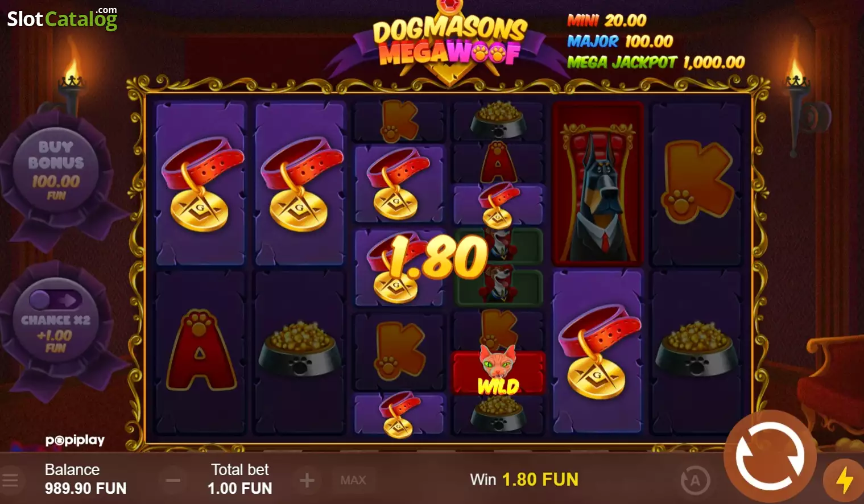Screen dimensions: 864x504
Task: Click the SlotCatalog.com logo
Action: pos(62,19)
